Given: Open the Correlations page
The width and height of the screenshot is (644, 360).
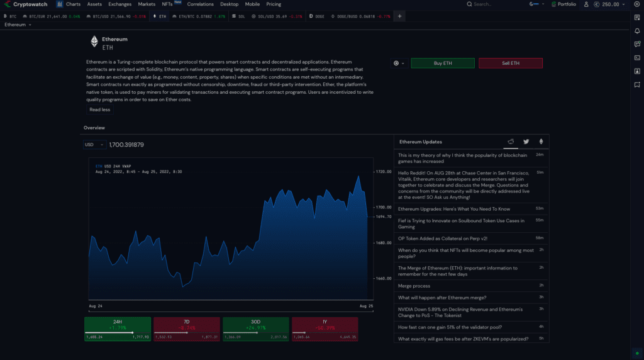Looking at the screenshot, I should pos(201,4).
